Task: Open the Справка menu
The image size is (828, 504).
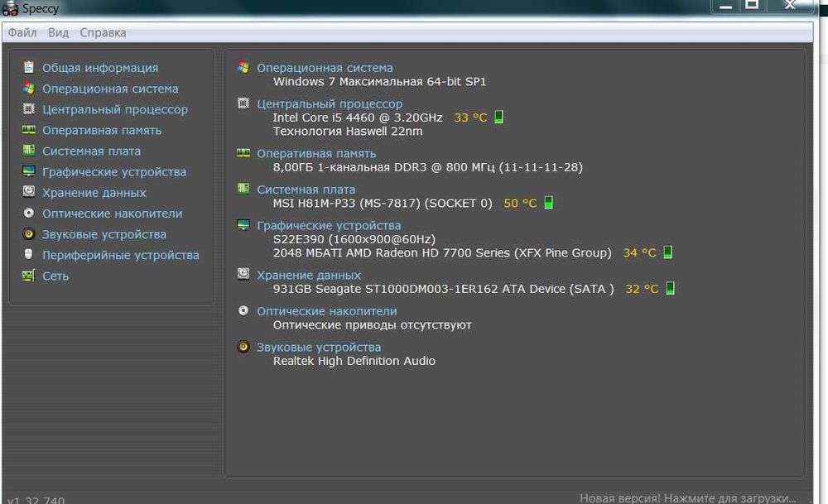Action: pos(103,33)
